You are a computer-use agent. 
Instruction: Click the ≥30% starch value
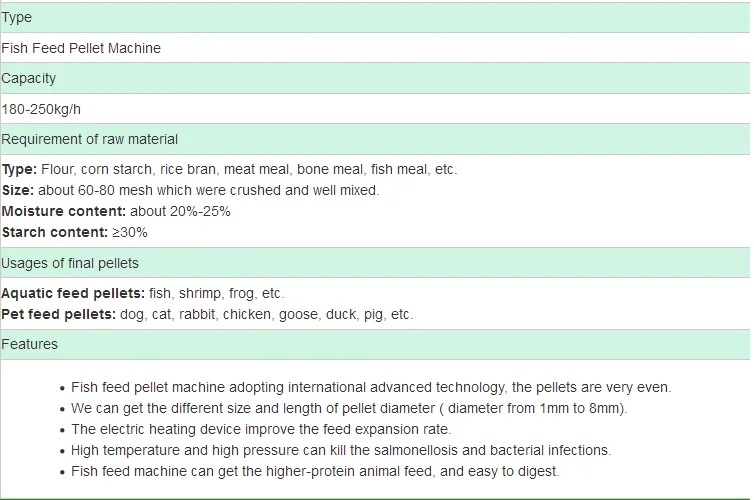(x=130, y=232)
